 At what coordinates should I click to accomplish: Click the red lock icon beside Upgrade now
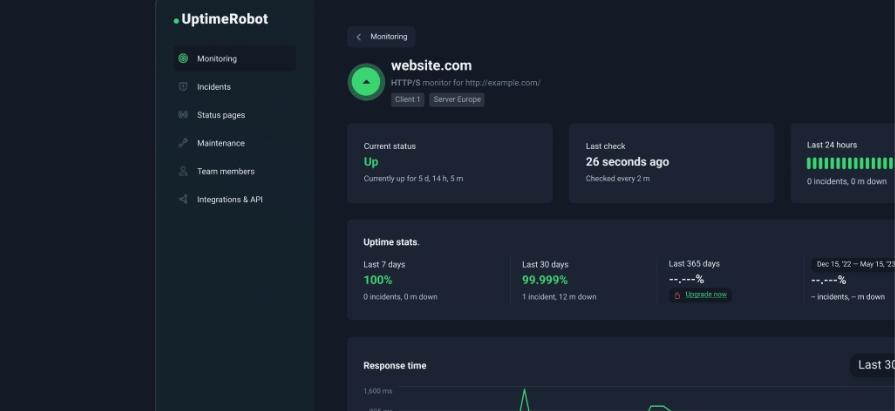[x=677, y=295]
